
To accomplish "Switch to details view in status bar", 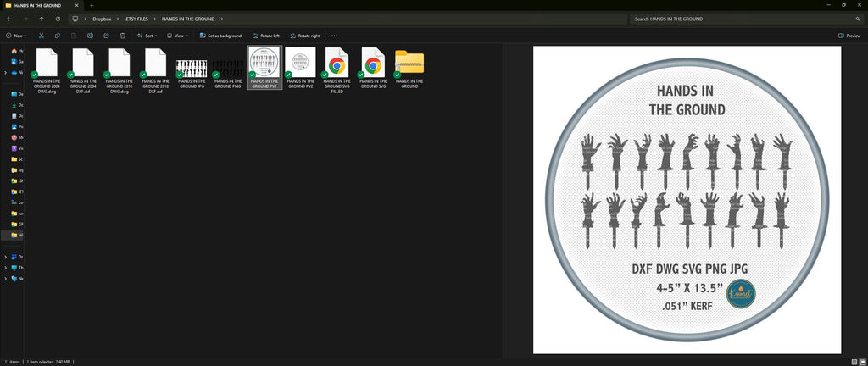I will click(854, 362).
